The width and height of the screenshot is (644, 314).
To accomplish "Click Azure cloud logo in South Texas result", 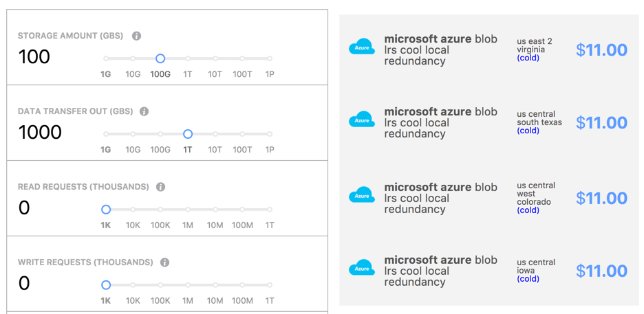I will click(362, 120).
